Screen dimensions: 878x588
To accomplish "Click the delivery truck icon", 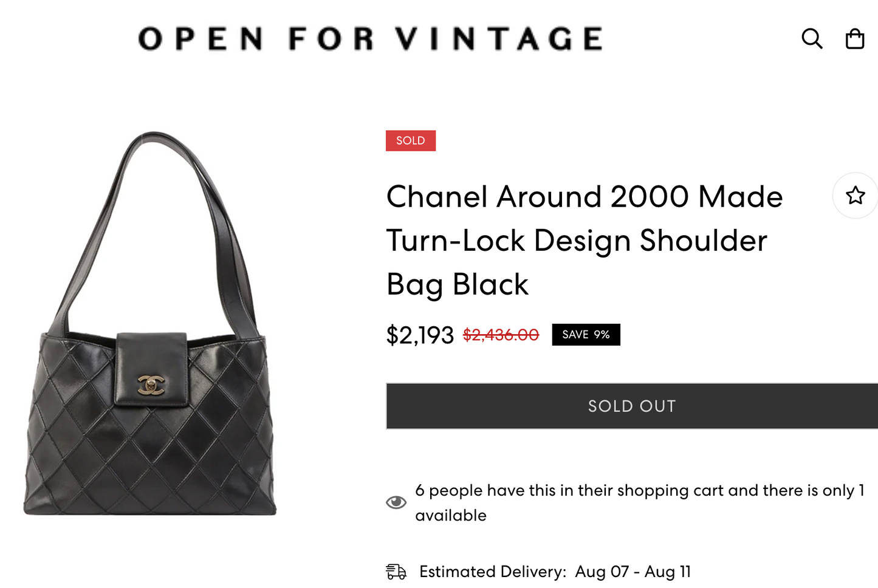I will [x=396, y=572].
